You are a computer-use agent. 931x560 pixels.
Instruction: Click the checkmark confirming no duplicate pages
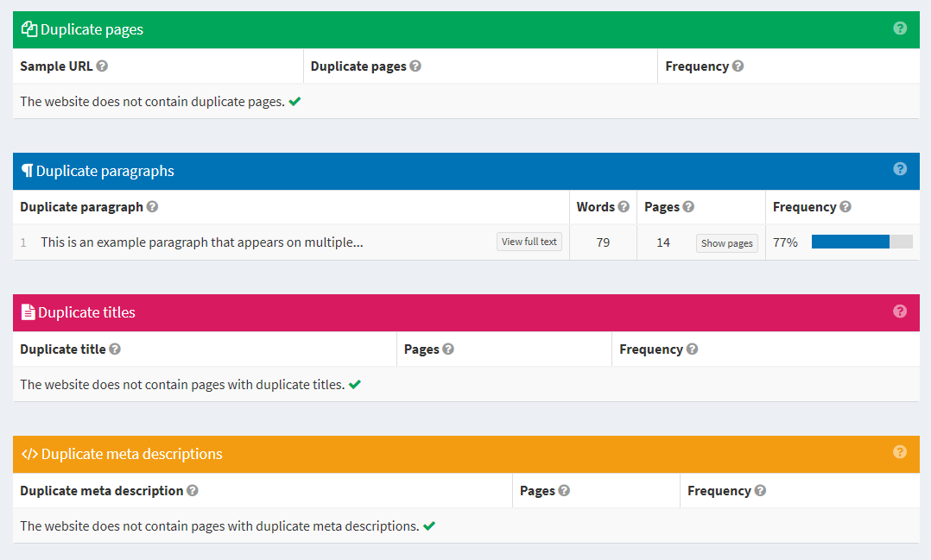click(294, 101)
